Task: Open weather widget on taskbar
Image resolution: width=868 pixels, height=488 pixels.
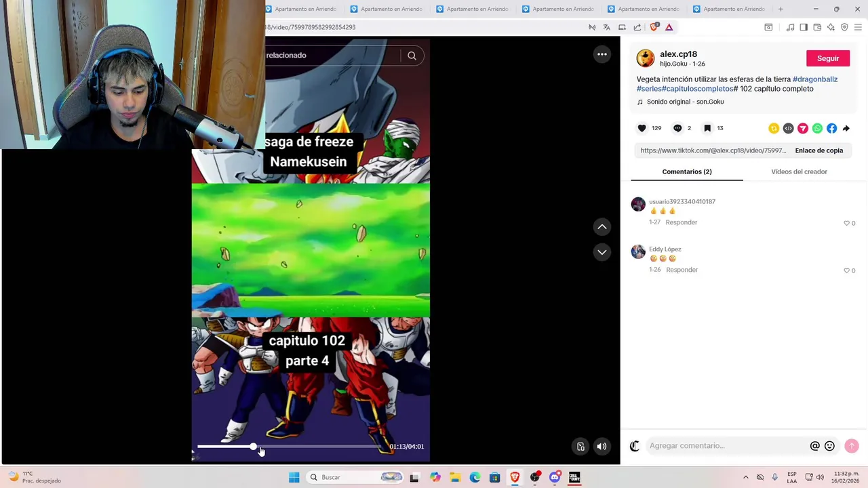Action: point(34,477)
